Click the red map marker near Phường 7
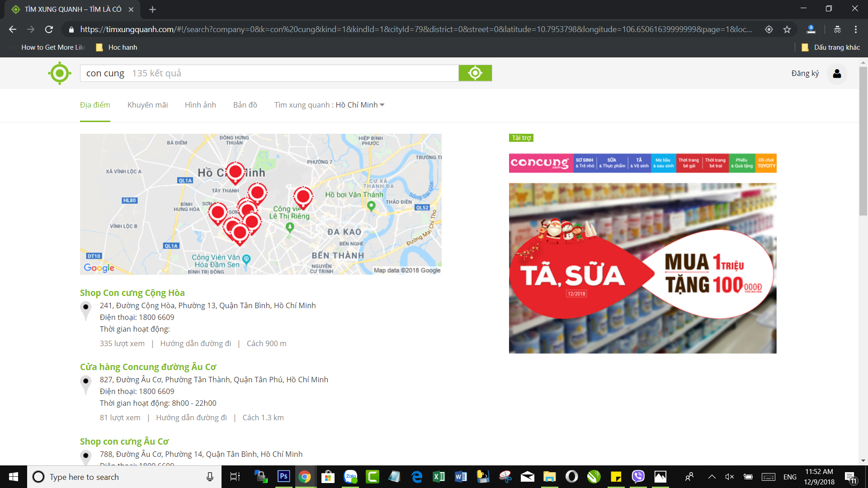Screen dimensions: 868x488 pos(303,197)
